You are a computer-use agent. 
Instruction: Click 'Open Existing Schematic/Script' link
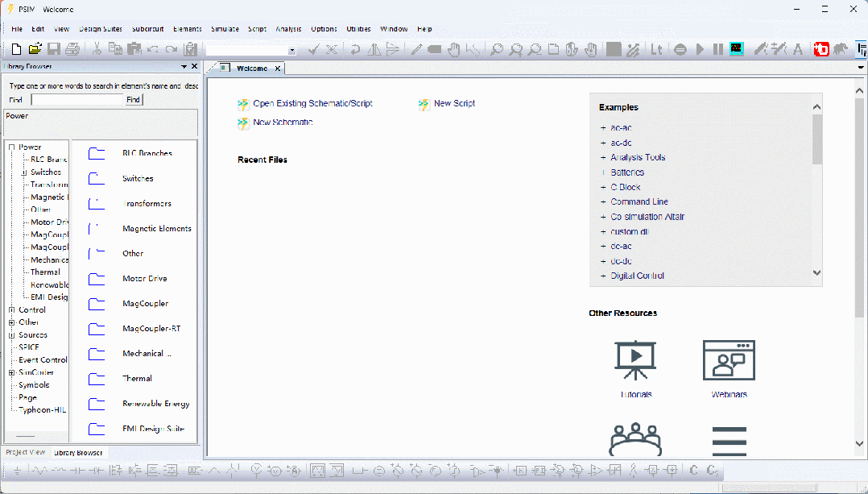312,104
